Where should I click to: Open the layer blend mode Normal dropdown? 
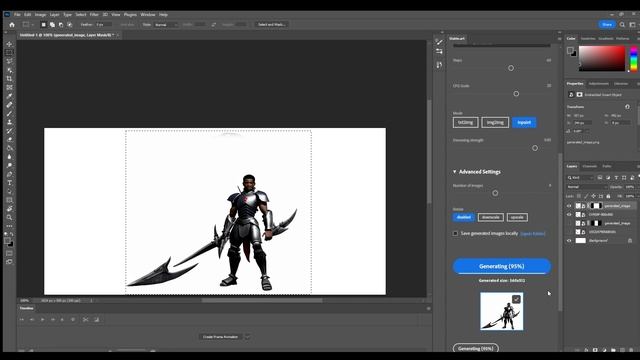click(x=587, y=187)
